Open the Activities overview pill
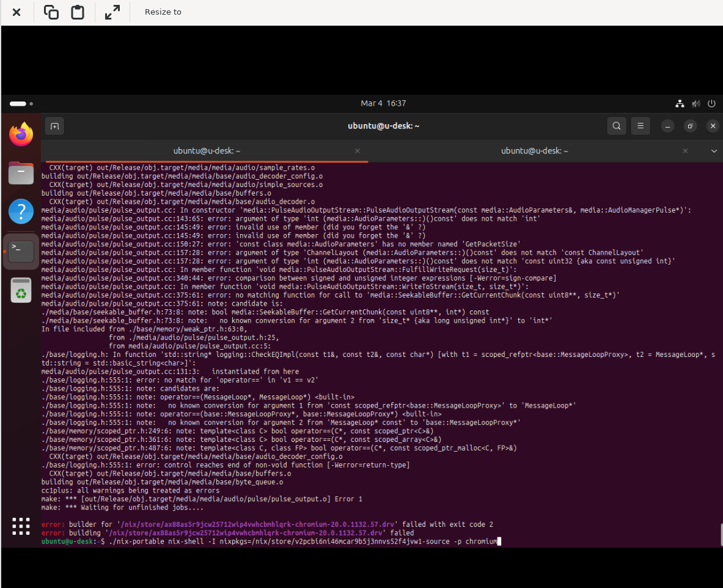 click(x=18, y=104)
